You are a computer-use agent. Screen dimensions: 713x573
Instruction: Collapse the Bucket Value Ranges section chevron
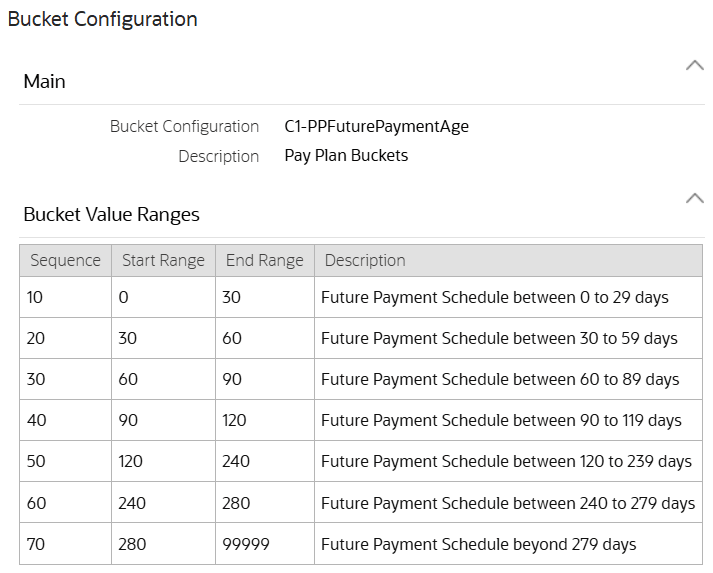(x=694, y=198)
